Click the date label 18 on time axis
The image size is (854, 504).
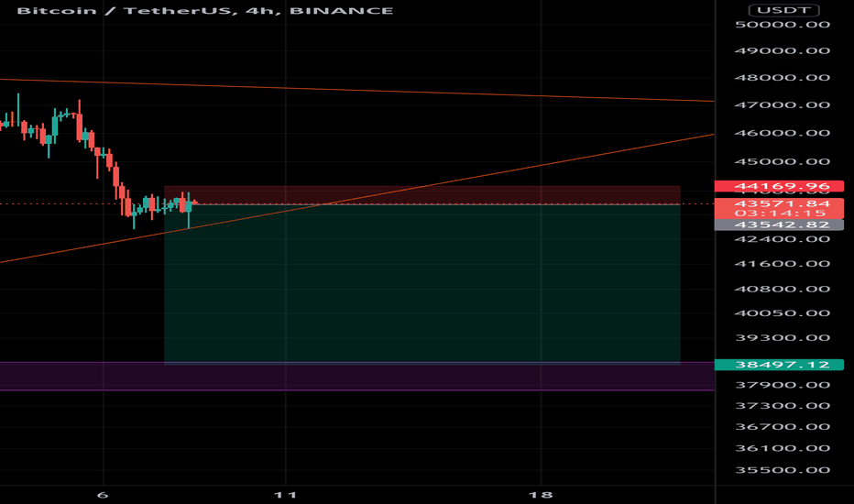[541, 495]
